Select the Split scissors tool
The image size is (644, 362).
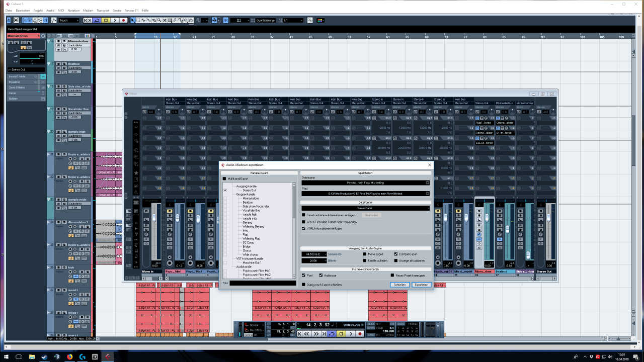pos(143,20)
